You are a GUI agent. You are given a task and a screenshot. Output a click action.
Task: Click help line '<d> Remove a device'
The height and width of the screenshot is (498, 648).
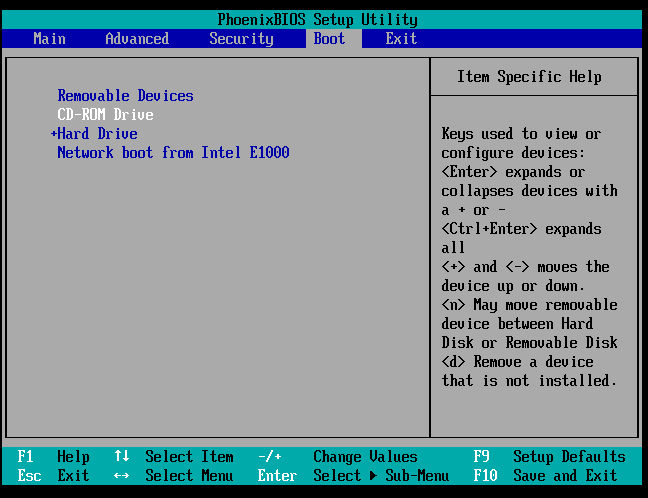tap(517, 362)
